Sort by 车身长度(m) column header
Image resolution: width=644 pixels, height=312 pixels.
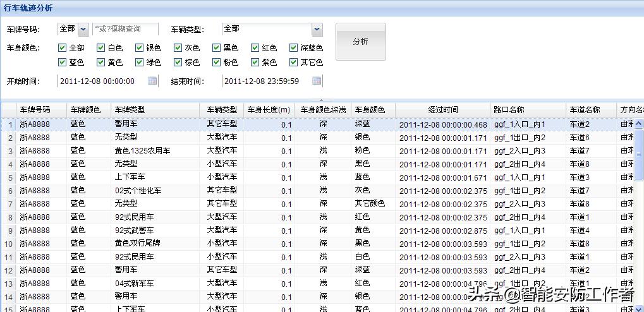(x=269, y=110)
